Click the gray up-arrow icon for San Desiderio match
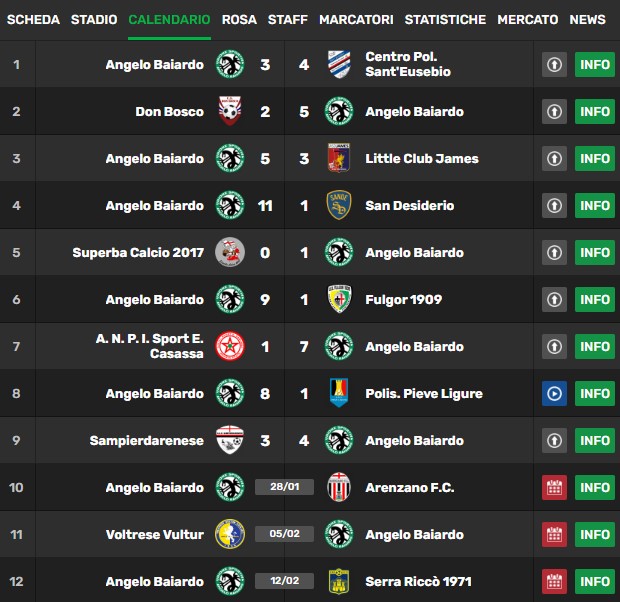The width and height of the screenshot is (620, 602). click(554, 206)
